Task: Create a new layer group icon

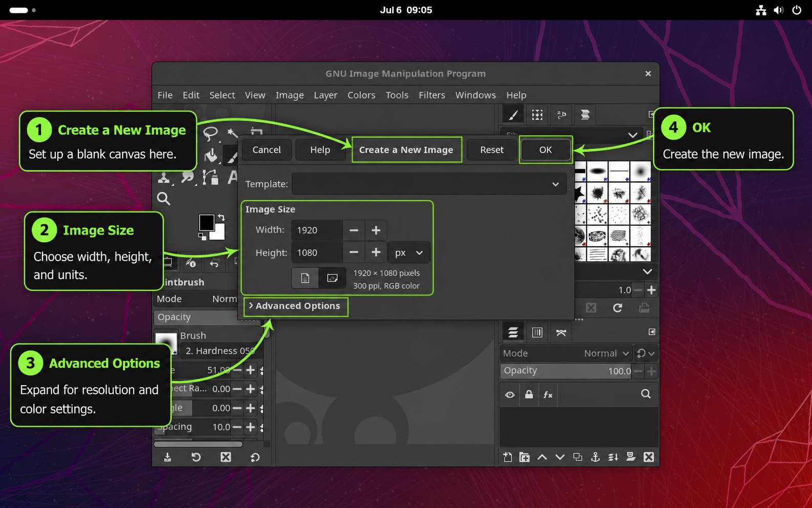Action: coord(524,457)
